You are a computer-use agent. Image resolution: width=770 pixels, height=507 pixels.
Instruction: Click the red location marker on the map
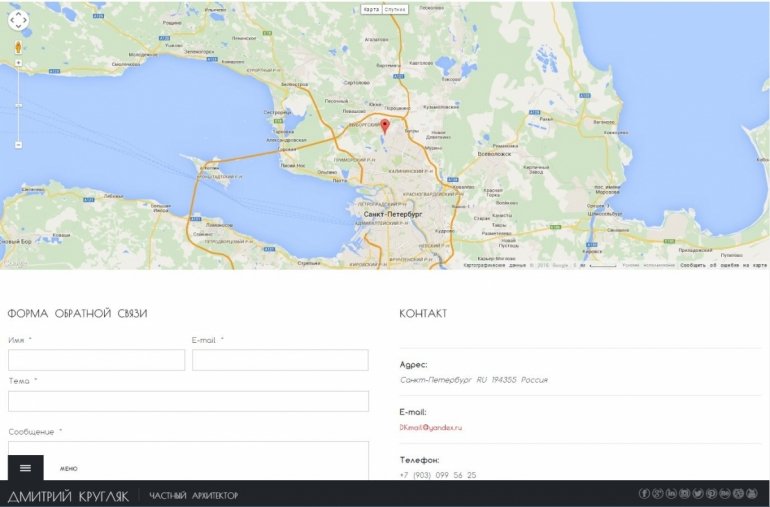[385, 126]
